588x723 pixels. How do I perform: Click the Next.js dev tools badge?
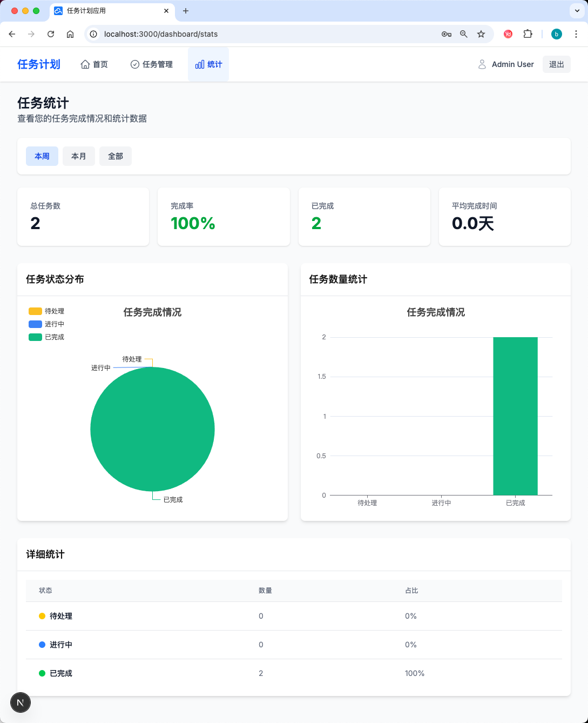pyautogui.click(x=21, y=702)
